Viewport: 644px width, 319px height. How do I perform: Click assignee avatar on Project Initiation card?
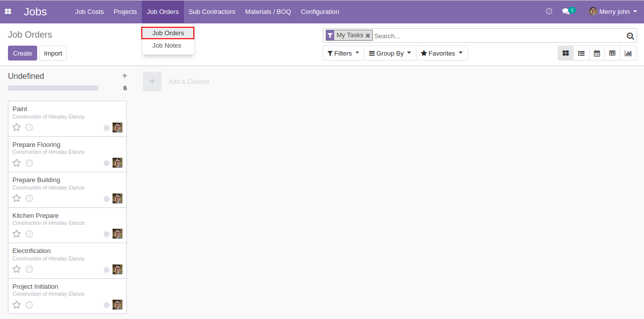117,305
